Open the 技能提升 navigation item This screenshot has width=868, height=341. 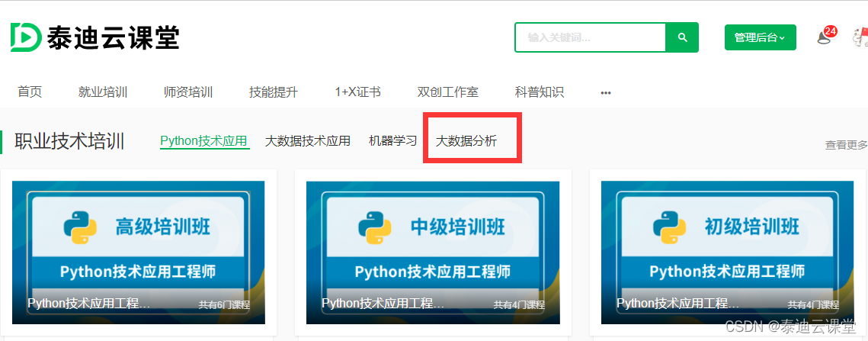pyautogui.click(x=274, y=92)
